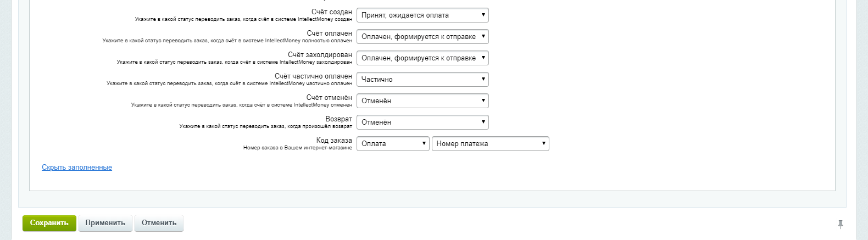868x240 pixels.
Task: Click the 'Применить' button
Action: pyautogui.click(x=105, y=223)
